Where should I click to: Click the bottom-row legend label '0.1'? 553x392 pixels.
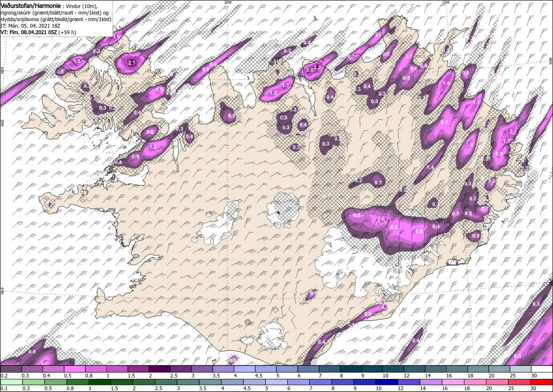pyautogui.click(x=4, y=388)
